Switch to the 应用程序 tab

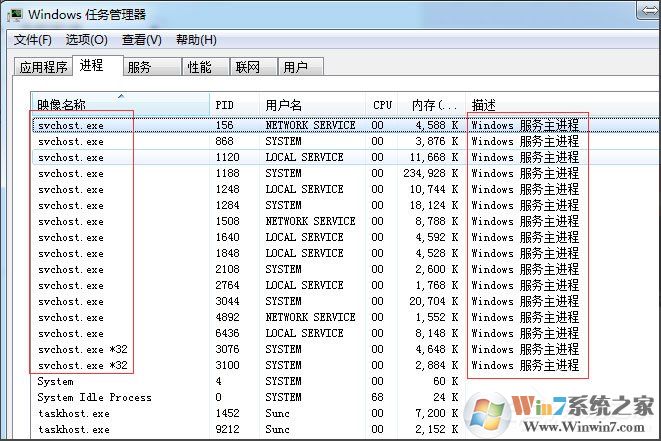point(43,67)
